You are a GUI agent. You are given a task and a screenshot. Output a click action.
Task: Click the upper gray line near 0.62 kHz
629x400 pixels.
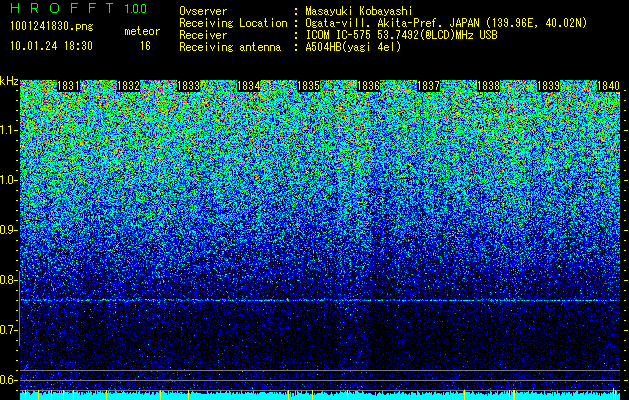[x=320, y=370]
